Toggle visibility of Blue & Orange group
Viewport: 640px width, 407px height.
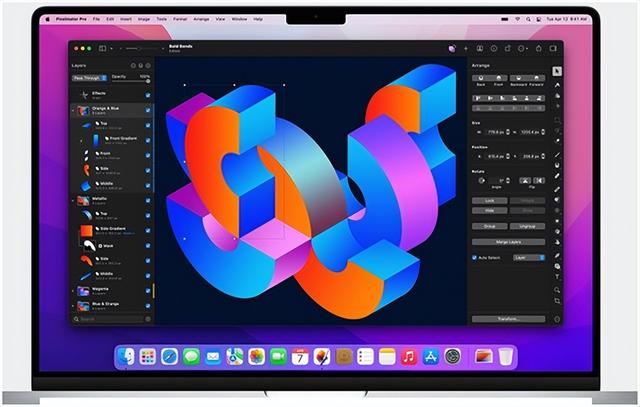[x=148, y=306]
